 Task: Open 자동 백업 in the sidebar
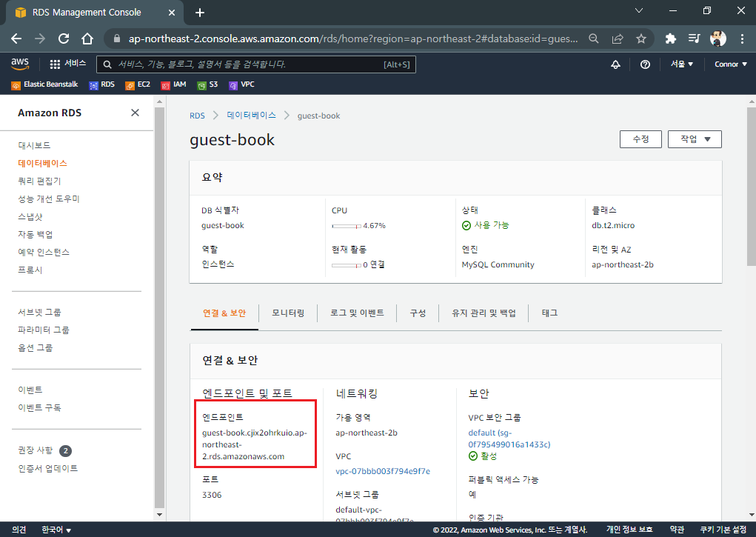click(36, 235)
